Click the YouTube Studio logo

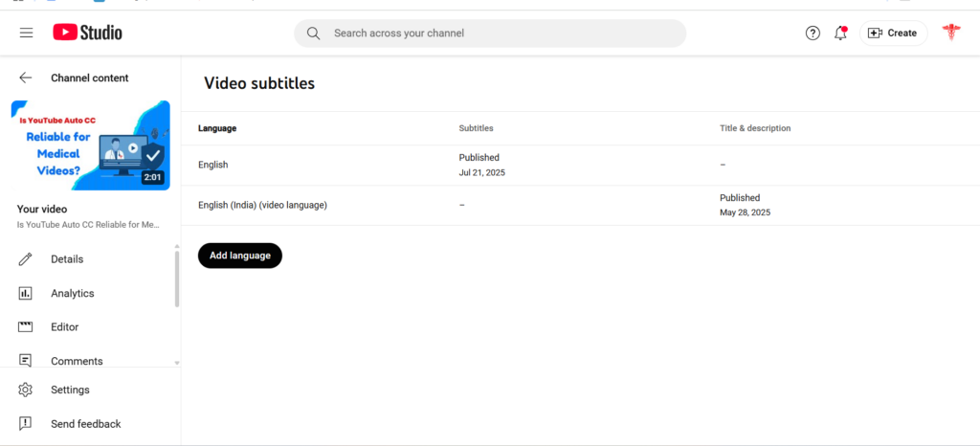tap(87, 33)
